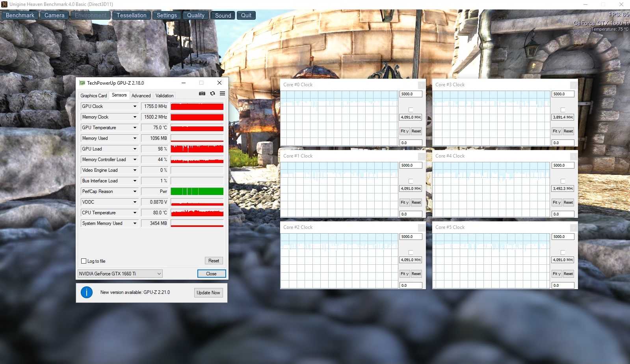This screenshot has height=364, width=630.
Task: Click the Close button in GPU-Z
Action: click(211, 274)
